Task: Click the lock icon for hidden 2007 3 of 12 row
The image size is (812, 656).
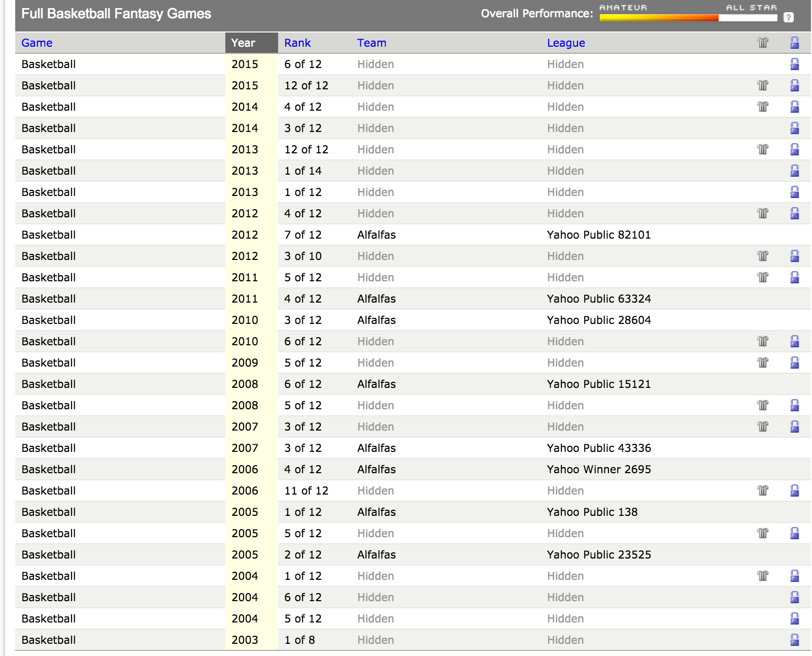Action: click(795, 427)
